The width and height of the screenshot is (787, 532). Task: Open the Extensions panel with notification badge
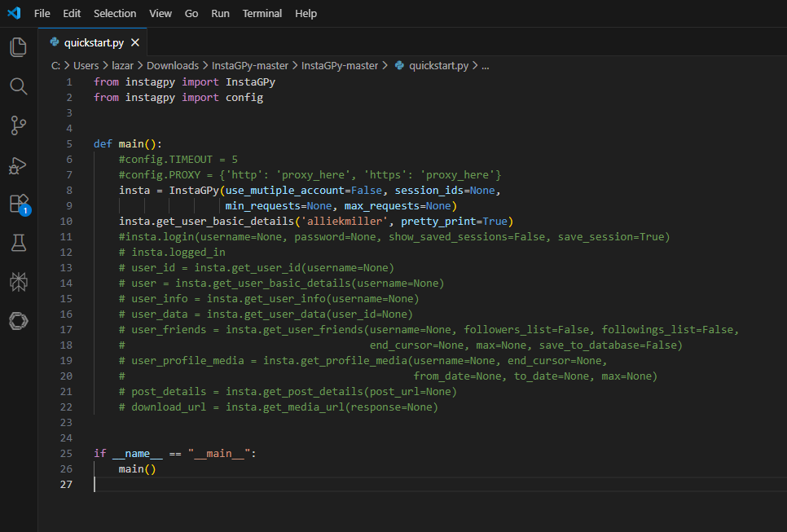coord(18,204)
